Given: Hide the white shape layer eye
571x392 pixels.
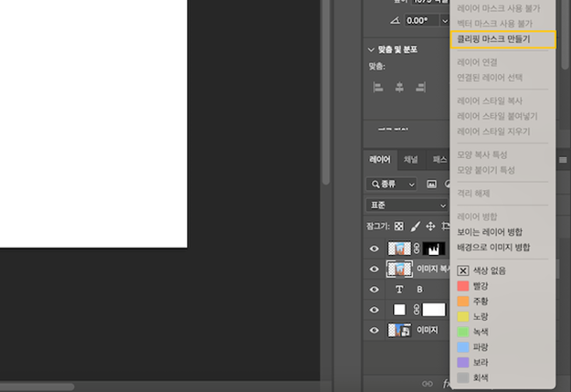Looking at the screenshot, I should pyautogui.click(x=374, y=310).
